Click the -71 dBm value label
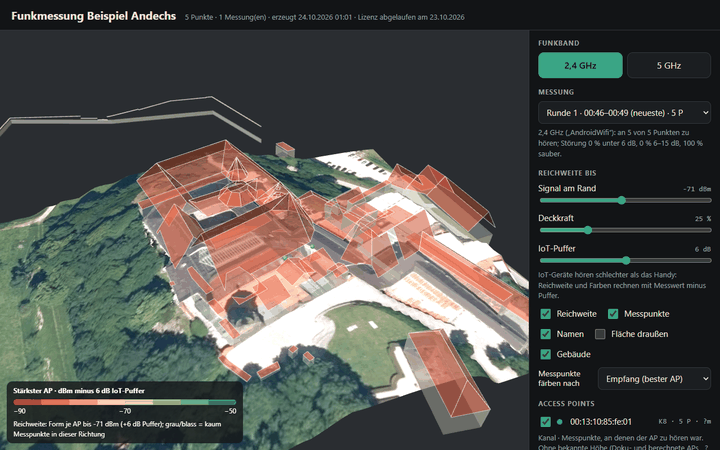720x450 pixels. 697,189
